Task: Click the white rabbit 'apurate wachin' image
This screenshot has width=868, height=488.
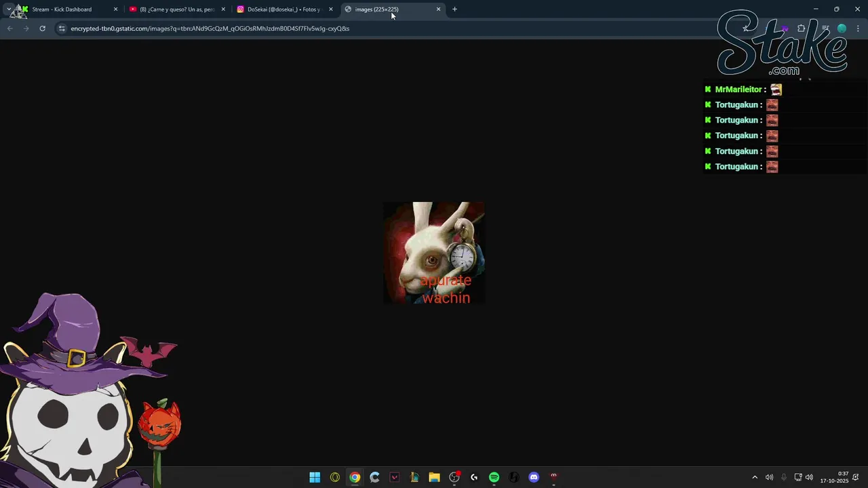Action: coord(434,253)
